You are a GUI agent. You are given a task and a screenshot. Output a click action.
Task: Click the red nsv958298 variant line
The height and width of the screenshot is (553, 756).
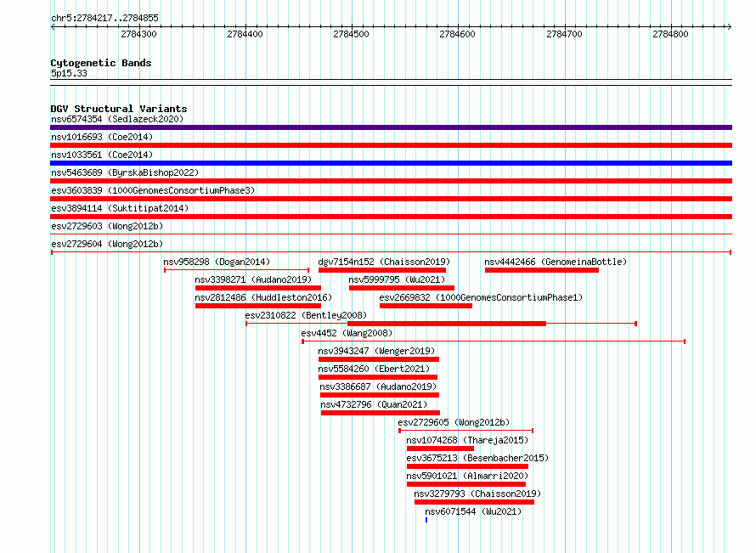[236, 270]
